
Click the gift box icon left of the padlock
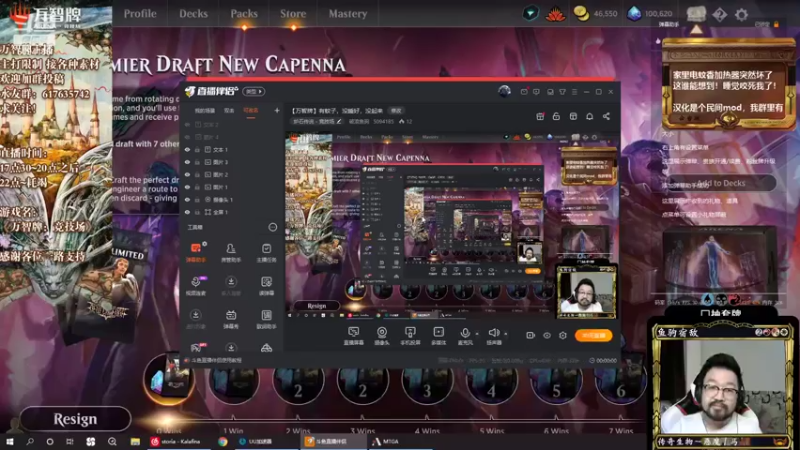(x=540, y=116)
